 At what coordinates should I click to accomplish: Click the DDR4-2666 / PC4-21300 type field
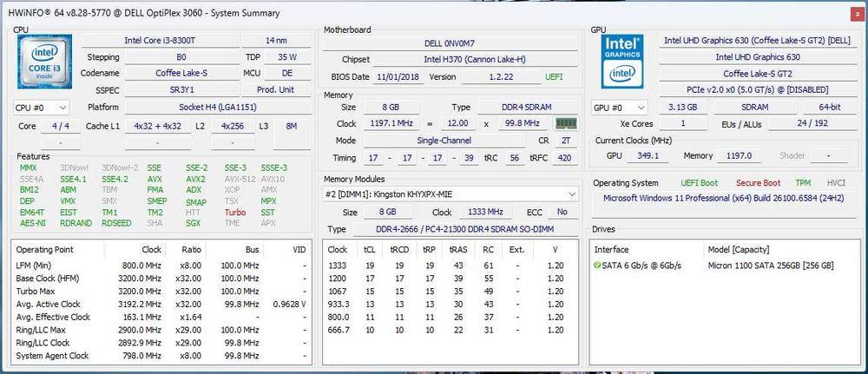click(x=464, y=229)
